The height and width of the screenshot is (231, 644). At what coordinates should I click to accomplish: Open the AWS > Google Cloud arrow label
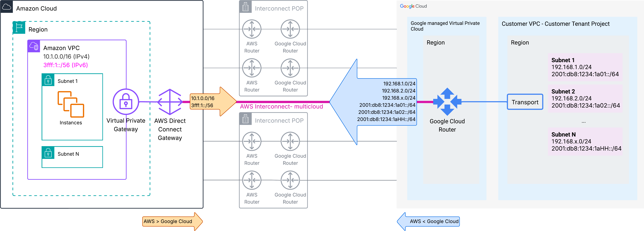pyautogui.click(x=168, y=221)
